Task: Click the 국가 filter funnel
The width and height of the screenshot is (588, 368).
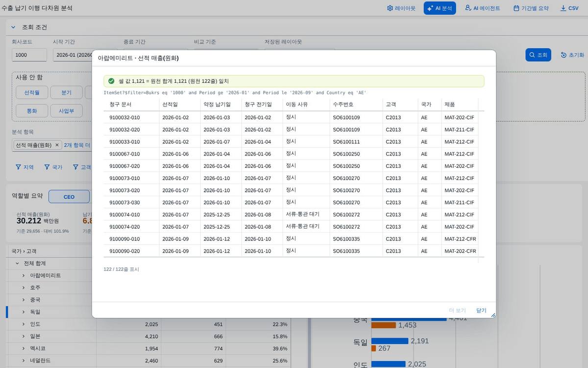Action: coord(53,167)
